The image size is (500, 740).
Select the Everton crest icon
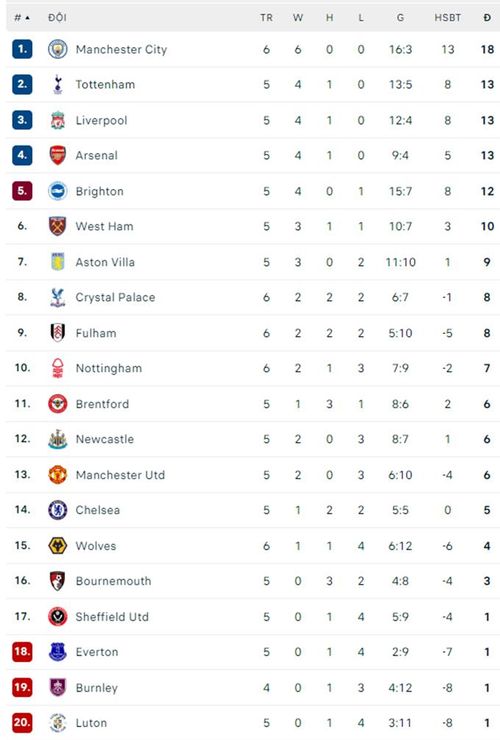[x=58, y=652]
